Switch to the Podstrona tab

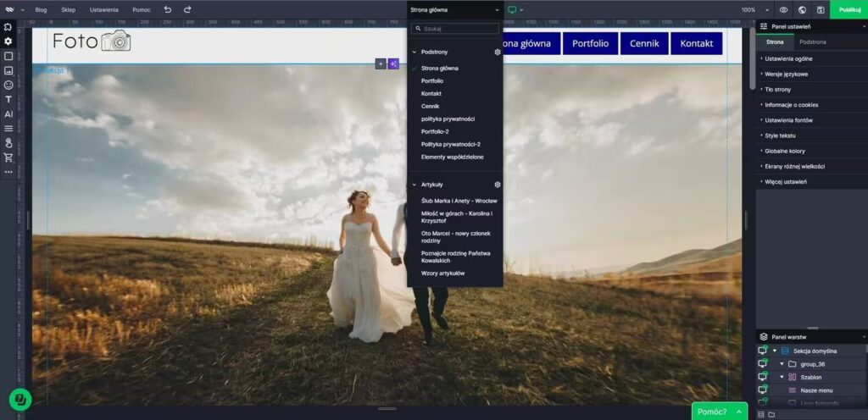pyautogui.click(x=813, y=42)
